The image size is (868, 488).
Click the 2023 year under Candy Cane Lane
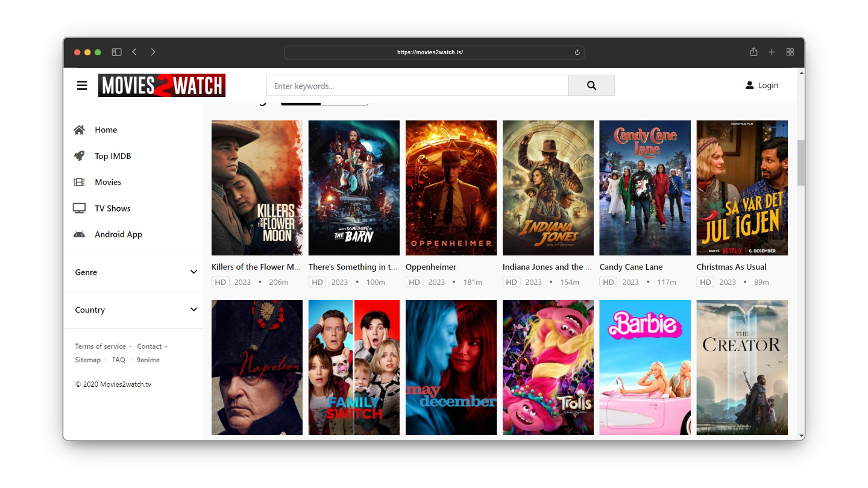(631, 282)
